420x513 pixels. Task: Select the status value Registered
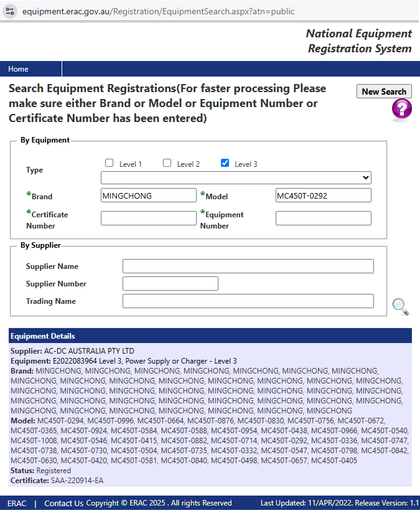[x=54, y=471]
